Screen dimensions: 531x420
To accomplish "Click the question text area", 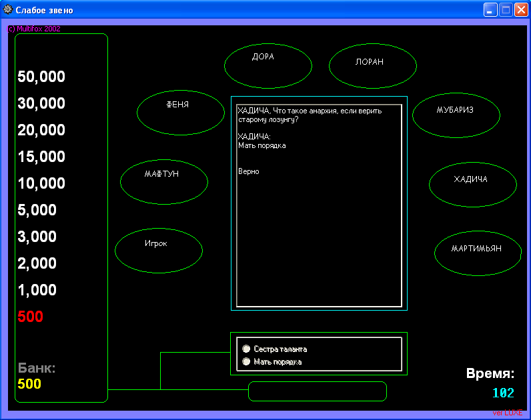I will pyautogui.click(x=319, y=205).
